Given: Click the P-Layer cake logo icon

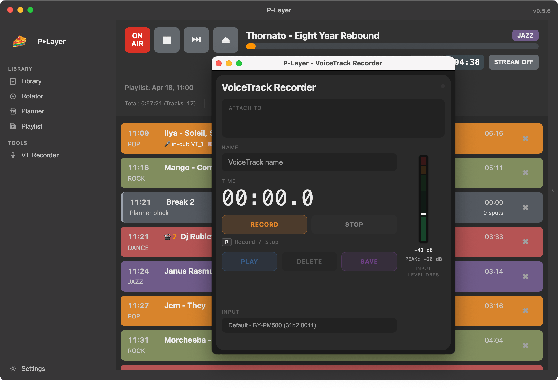Looking at the screenshot, I should (x=20, y=41).
